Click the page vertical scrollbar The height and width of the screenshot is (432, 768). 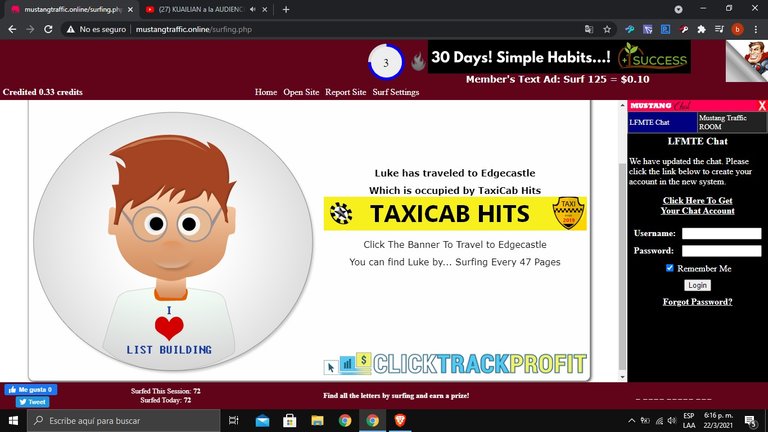623,264
